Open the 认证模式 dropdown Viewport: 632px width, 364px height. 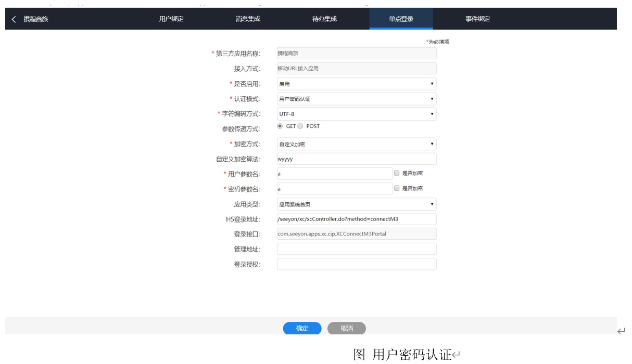pyautogui.click(x=356, y=99)
